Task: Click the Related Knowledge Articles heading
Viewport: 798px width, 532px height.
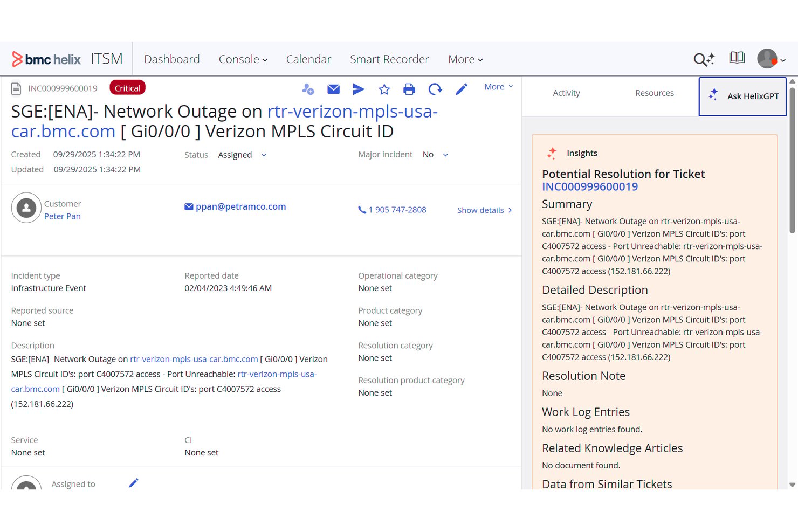Action: coord(612,448)
